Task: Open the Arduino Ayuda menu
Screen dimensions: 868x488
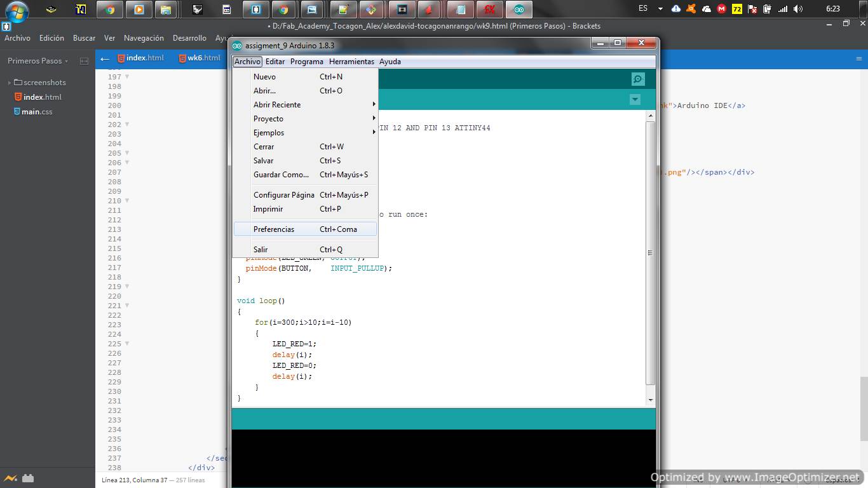Action: pos(390,62)
